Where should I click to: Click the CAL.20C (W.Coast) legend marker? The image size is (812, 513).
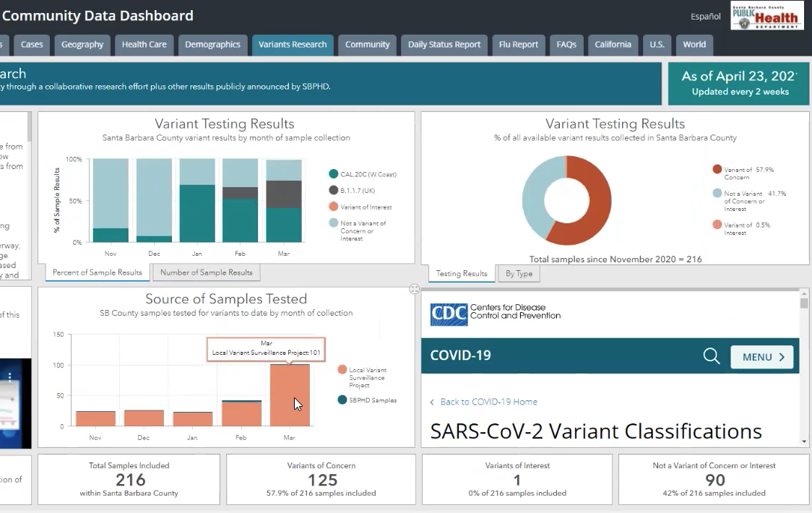click(333, 174)
